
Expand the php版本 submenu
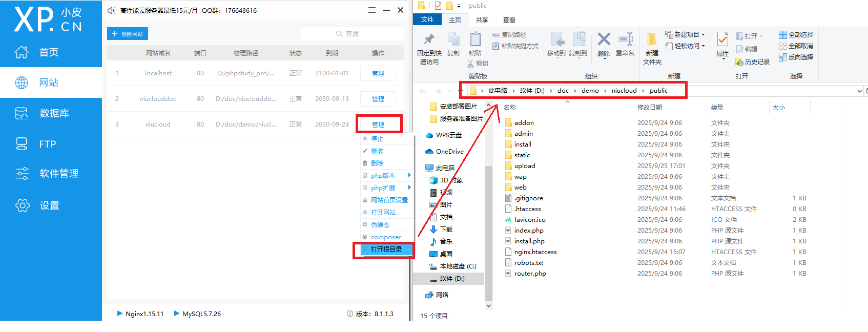click(387, 176)
